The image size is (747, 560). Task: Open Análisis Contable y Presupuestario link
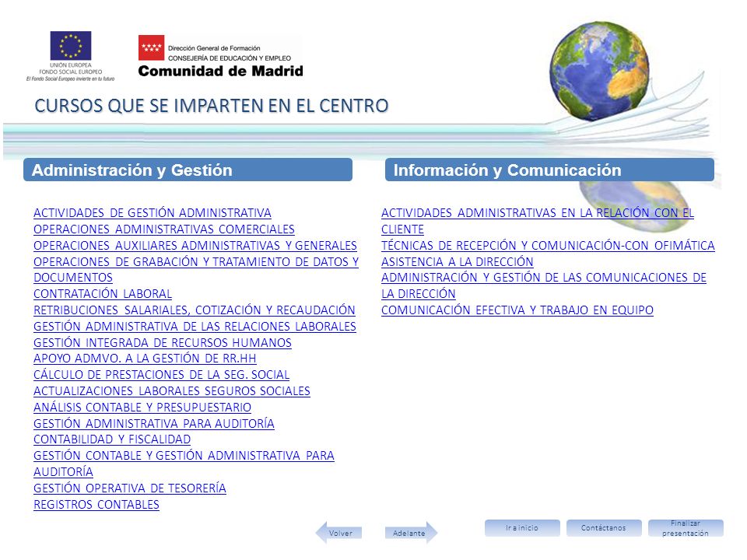(142, 407)
